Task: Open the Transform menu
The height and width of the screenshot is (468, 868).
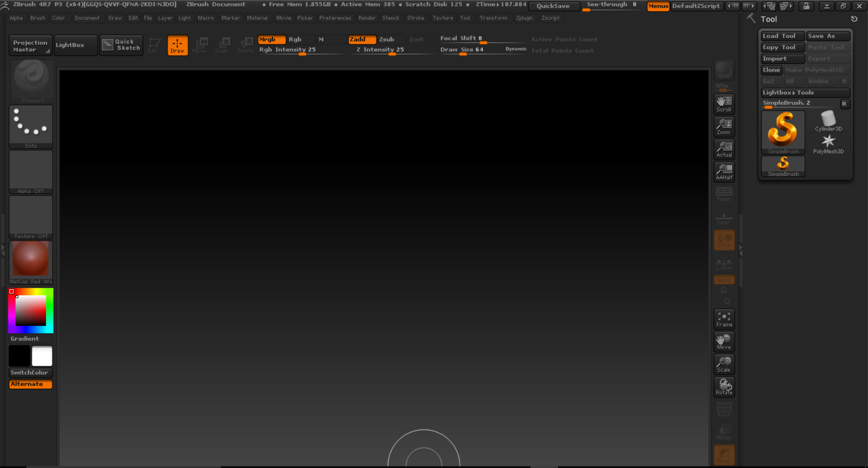Action: pos(493,18)
